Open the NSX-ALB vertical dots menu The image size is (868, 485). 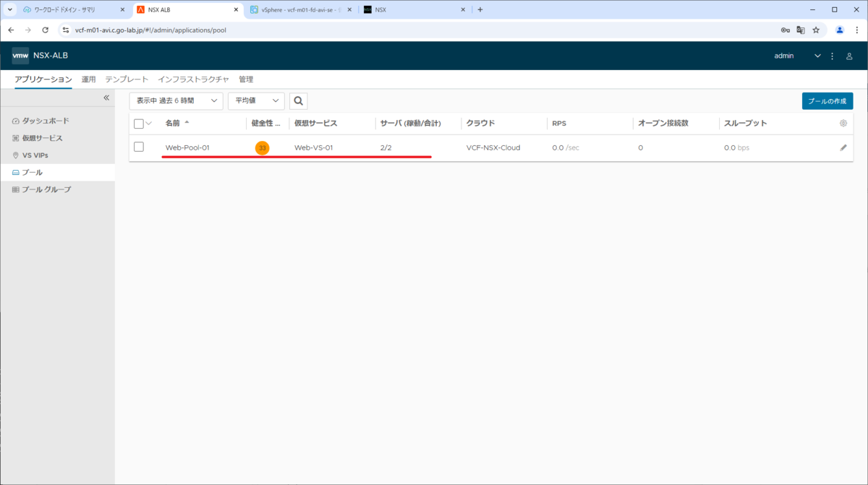pyautogui.click(x=833, y=56)
